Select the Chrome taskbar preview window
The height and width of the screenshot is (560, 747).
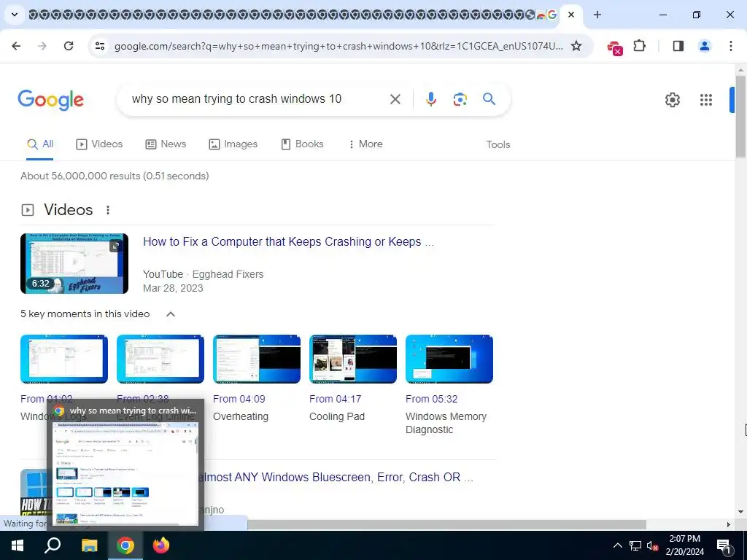click(x=125, y=464)
